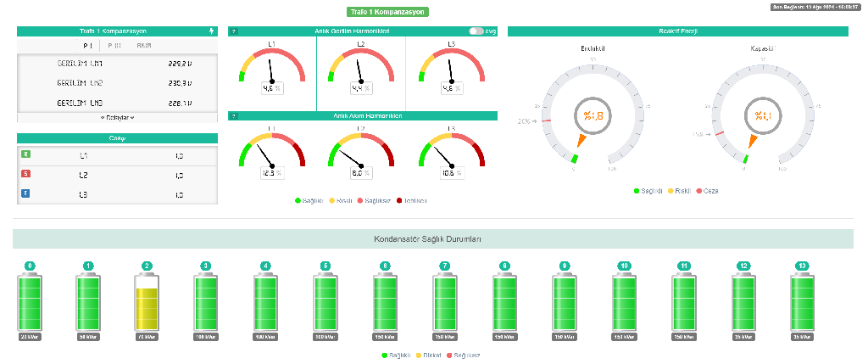868x364 pixels.
Task: Click help icon on Anlık Akım Harmonikleri panel
Action: tap(234, 116)
